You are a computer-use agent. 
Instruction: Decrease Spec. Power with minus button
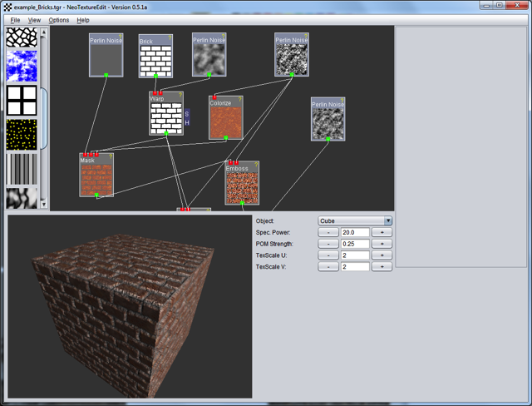click(328, 232)
